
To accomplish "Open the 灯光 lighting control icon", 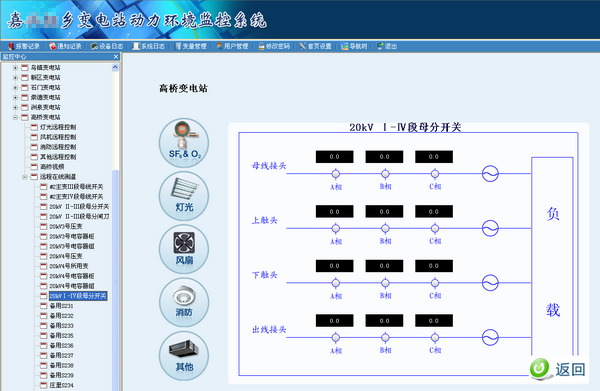I will pos(184,196).
